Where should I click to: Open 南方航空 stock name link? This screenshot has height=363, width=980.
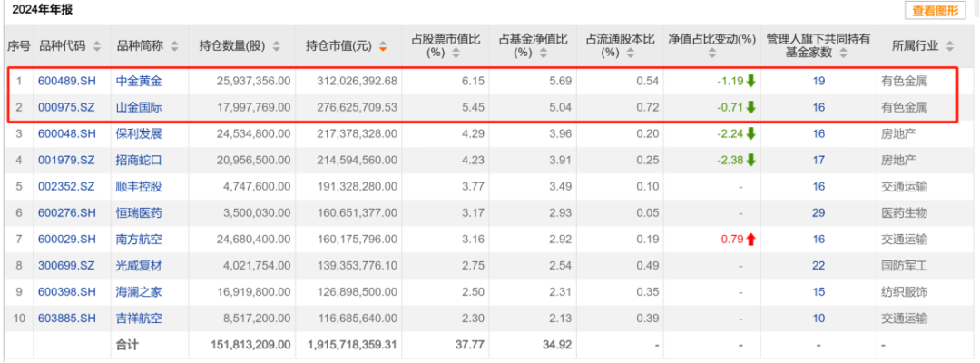(139, 240)
